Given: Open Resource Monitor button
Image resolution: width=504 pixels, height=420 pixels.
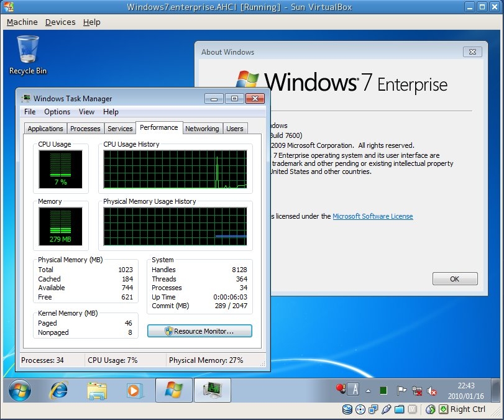Looking at the screenshot, I should tap(199, 331).
